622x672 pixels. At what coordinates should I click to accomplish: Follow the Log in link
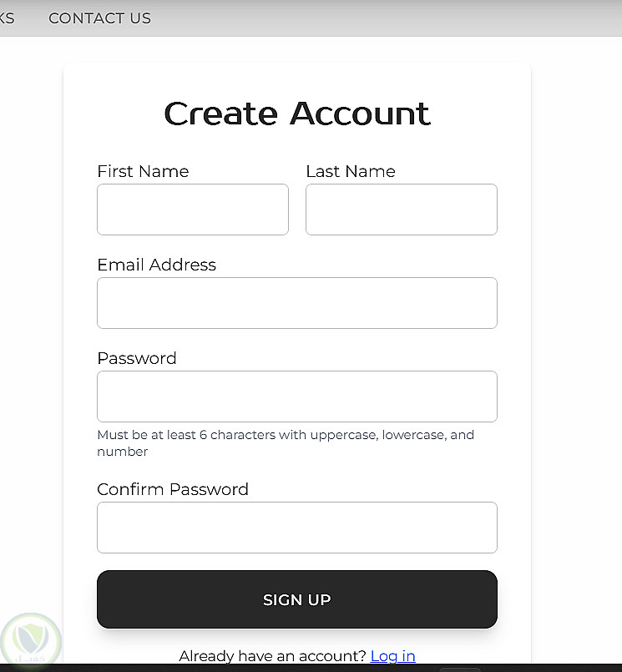[392, 655]
